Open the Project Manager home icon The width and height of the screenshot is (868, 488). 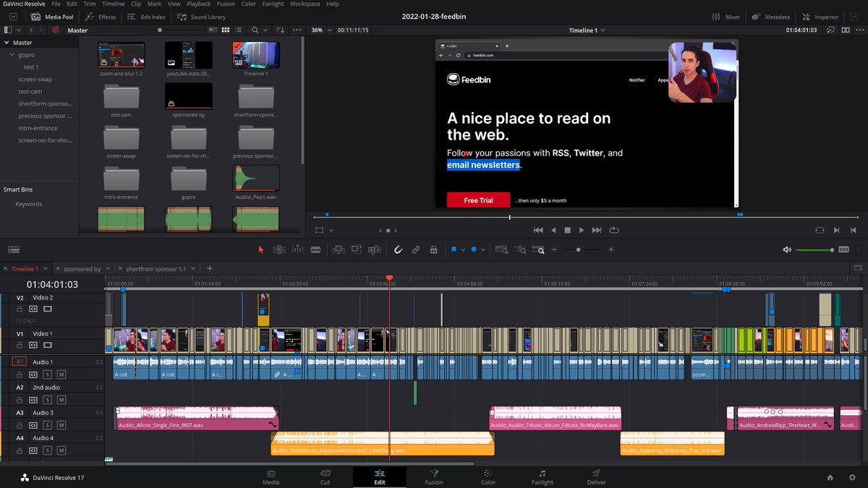[830, 477]
